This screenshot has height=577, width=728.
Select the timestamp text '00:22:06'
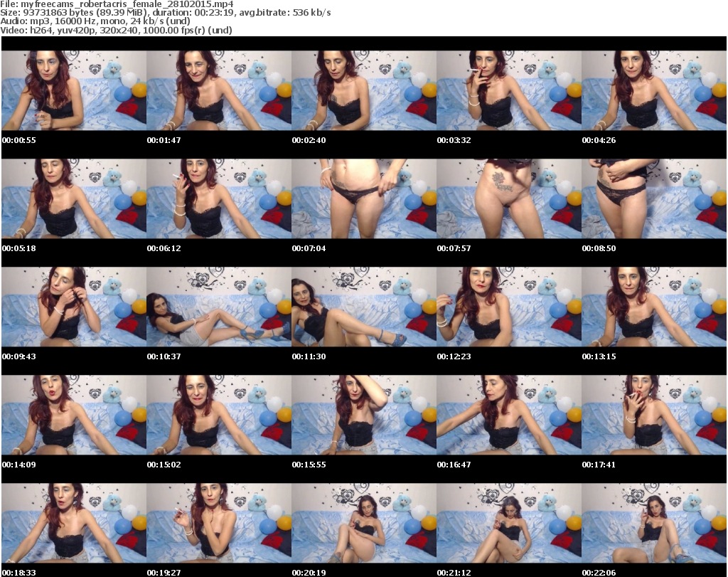(x=599, y=573)
